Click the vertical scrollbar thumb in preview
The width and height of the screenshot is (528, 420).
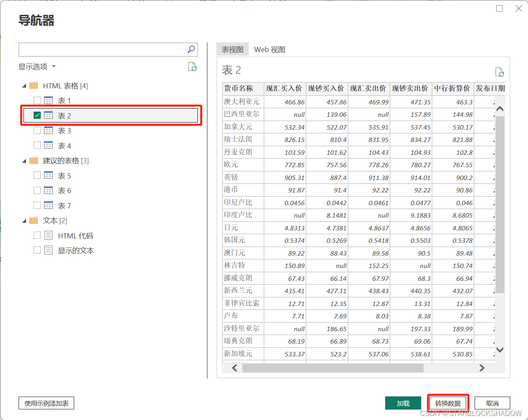coord(500,205)
